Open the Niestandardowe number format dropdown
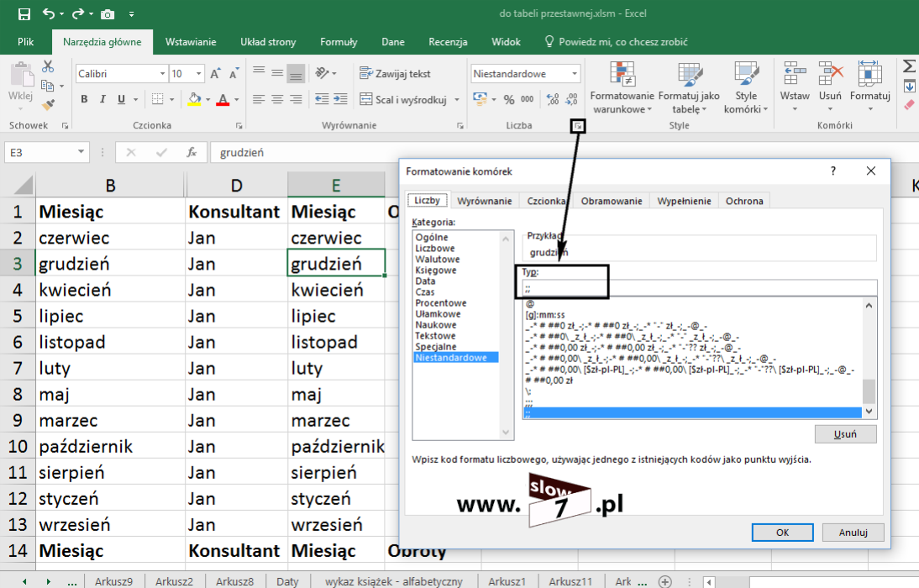Image resolution: width=919 pixels, height=588 pixels. point(575,74)
